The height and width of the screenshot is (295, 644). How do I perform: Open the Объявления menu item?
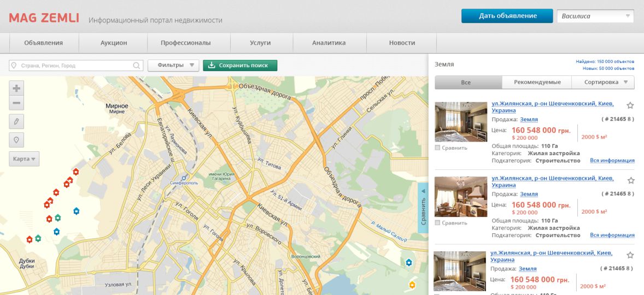pos(44,43)
